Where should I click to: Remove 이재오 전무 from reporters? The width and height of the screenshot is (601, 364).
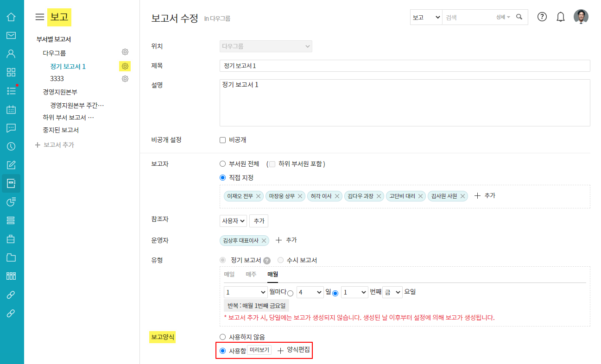(259, 196)
